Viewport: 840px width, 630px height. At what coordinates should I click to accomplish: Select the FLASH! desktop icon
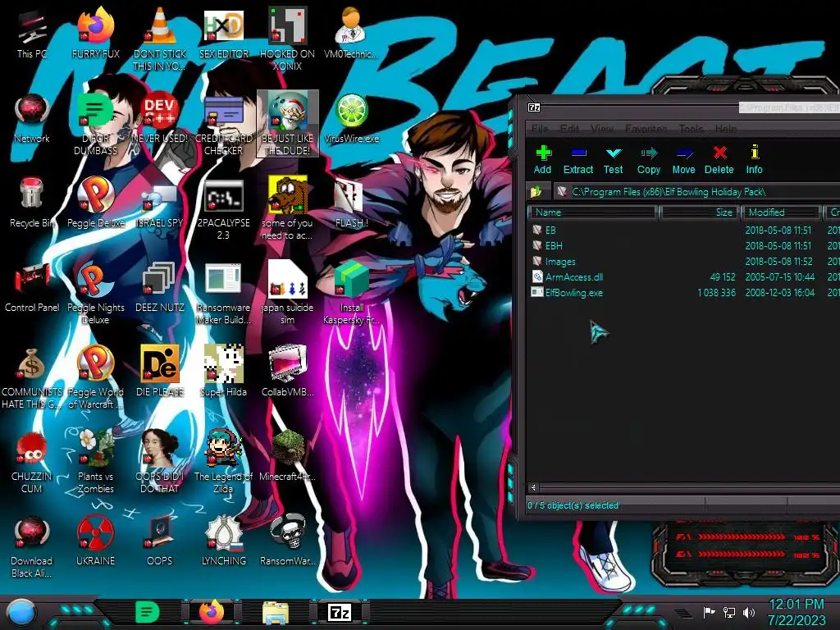click(351, 203)
